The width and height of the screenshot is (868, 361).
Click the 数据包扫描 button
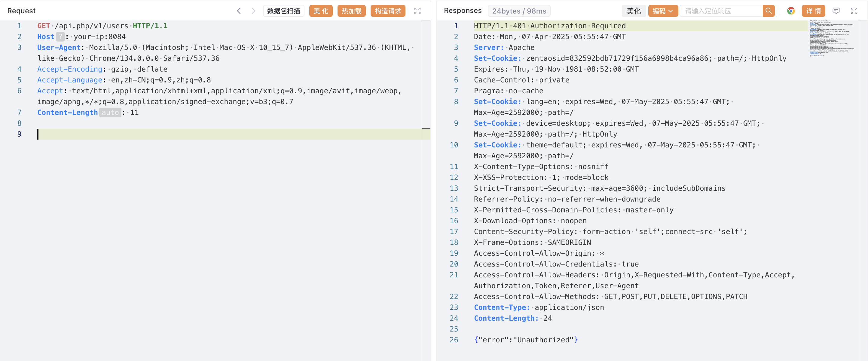(283, 11)
